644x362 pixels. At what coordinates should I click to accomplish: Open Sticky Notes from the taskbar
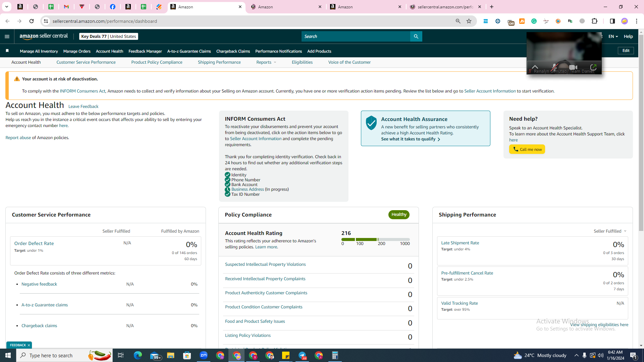pyautogui.click(x=286, y=355)
